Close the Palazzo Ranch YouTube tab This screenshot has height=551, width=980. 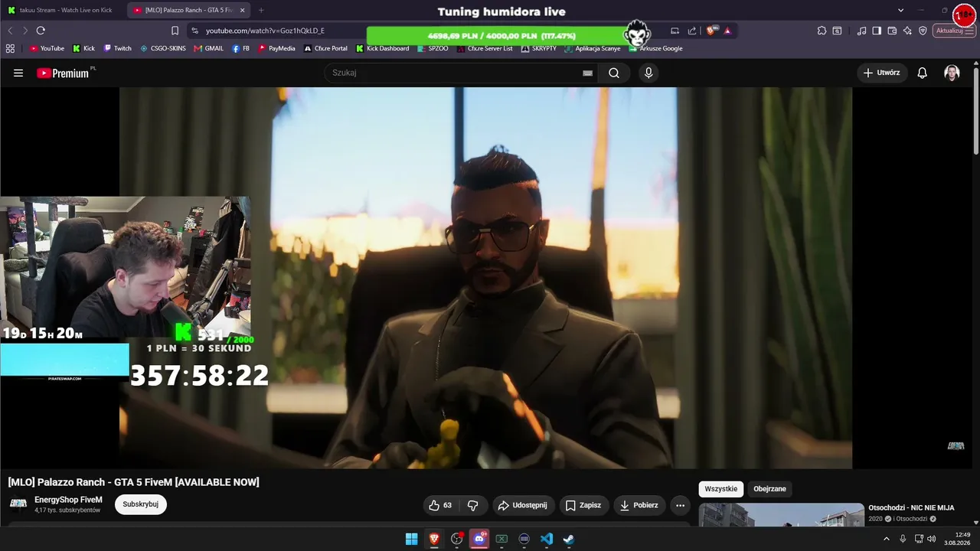242,10
